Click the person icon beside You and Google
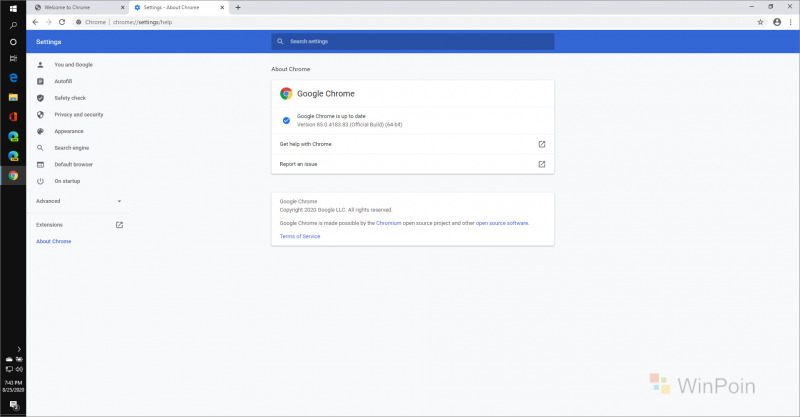Viewport: 800px width, 417px height. (40, 65)
